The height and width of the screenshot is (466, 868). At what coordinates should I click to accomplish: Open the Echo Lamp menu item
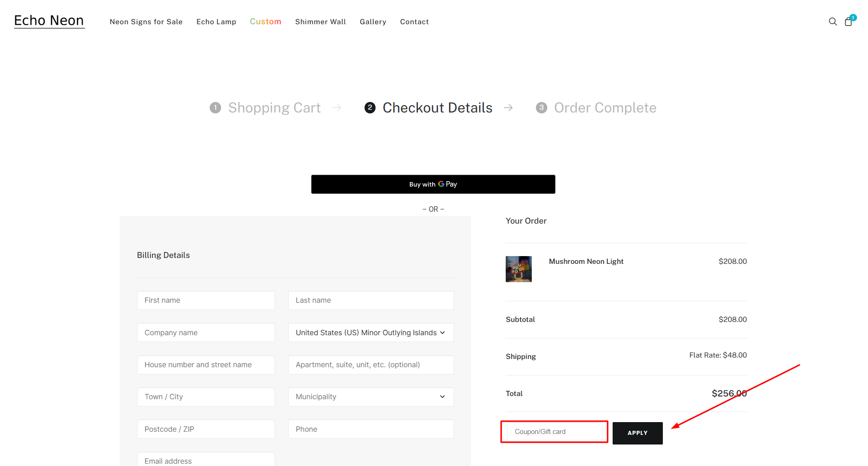click(x=216, y=21)
